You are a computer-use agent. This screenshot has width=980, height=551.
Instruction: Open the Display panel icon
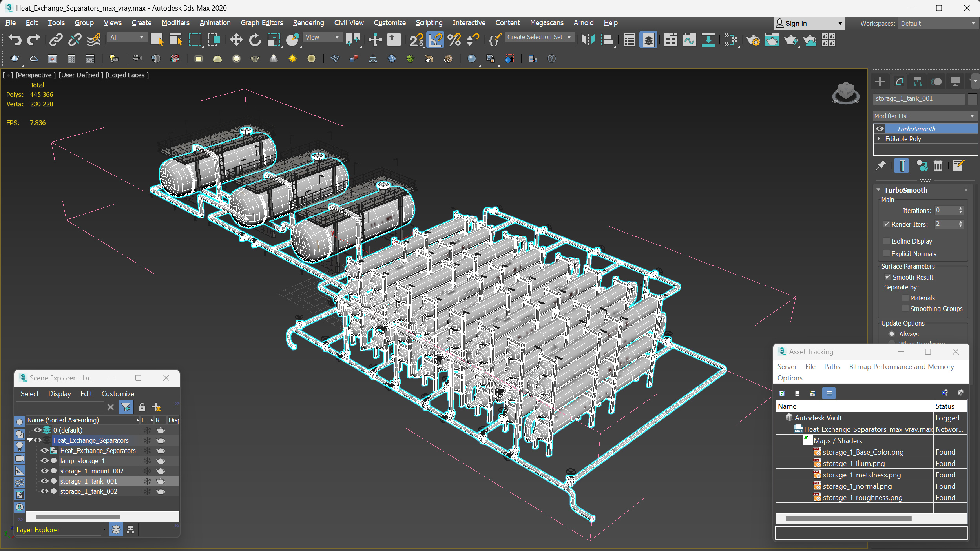click(x=955, y=81)
